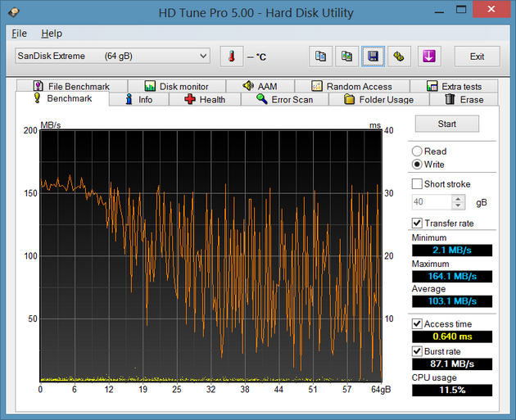
Task: Open the File menu
Action: point(19,34)
